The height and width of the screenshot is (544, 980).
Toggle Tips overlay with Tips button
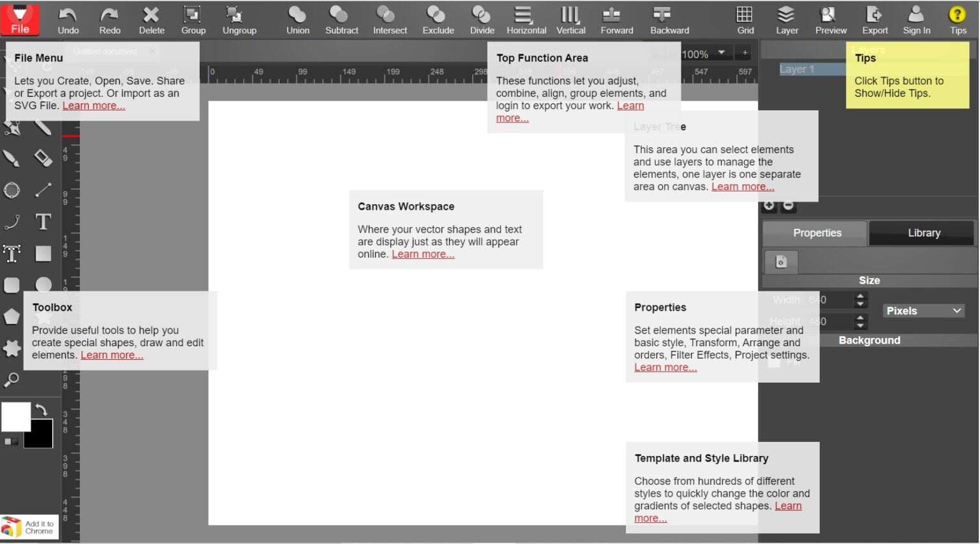(957, 20)
